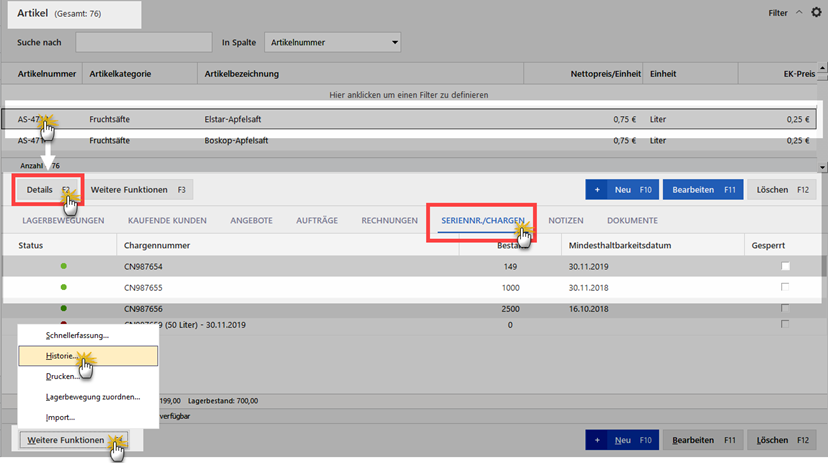Viewport: 828px width, 463px height.
Task: Click the article list scrollbar down arrow
Action: point(822,167)
